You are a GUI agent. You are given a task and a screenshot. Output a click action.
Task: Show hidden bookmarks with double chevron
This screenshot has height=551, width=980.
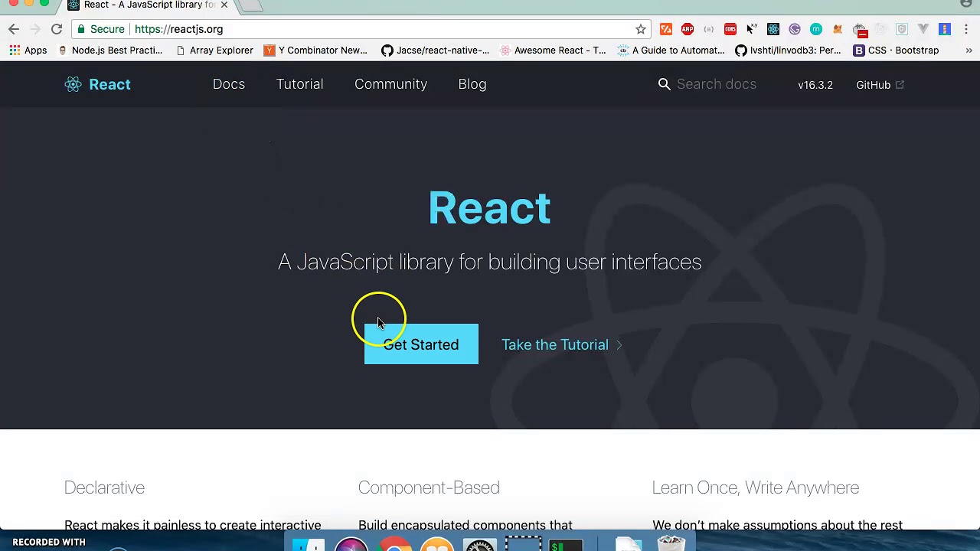969,51
